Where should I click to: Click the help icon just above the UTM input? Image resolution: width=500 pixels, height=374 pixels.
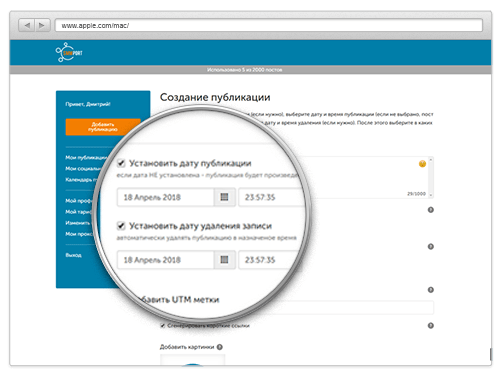431,290
